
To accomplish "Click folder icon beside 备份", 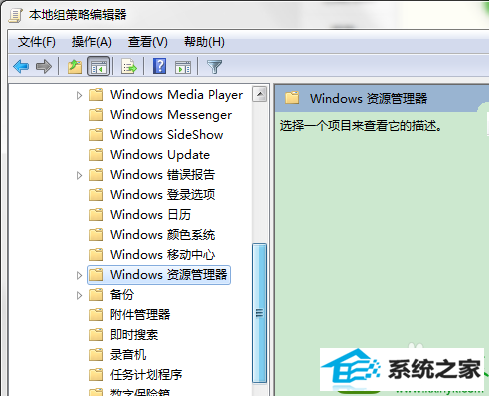I will [96, 295].
